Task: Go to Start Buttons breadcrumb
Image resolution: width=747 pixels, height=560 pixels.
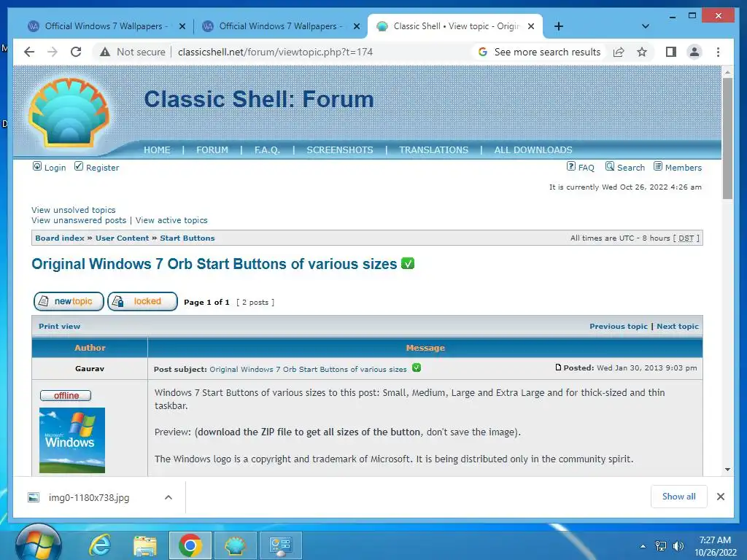Action: coord(187,238)
